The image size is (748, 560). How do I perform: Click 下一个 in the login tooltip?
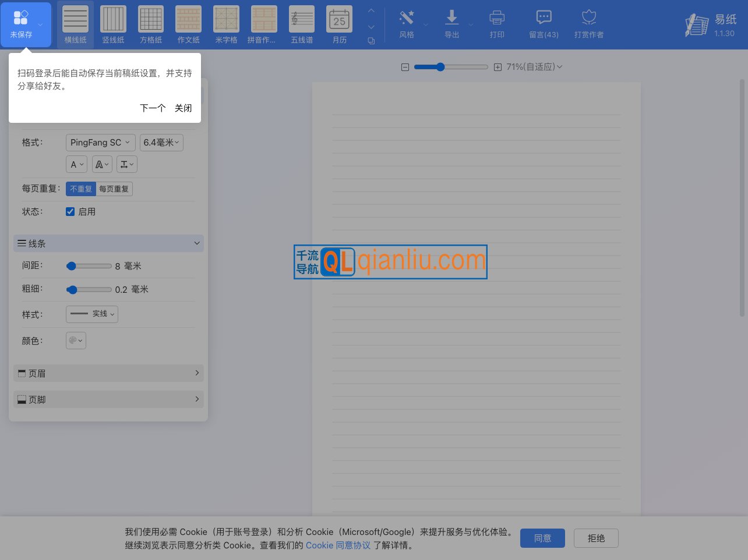(152, 108)
